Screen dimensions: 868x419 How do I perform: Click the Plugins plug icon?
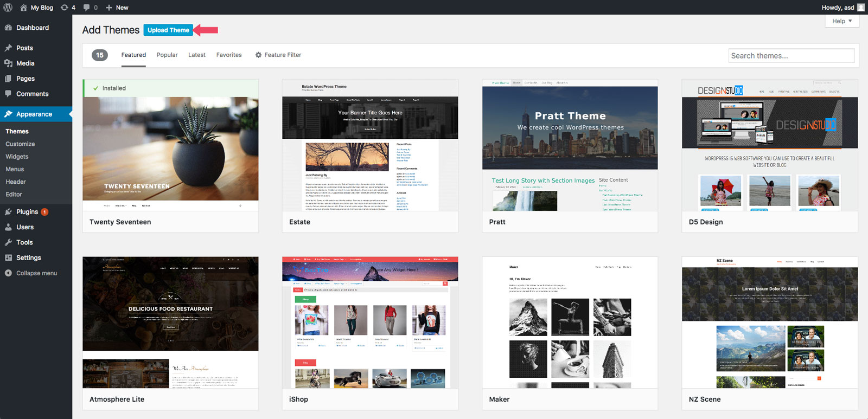(x=8, y=211)
